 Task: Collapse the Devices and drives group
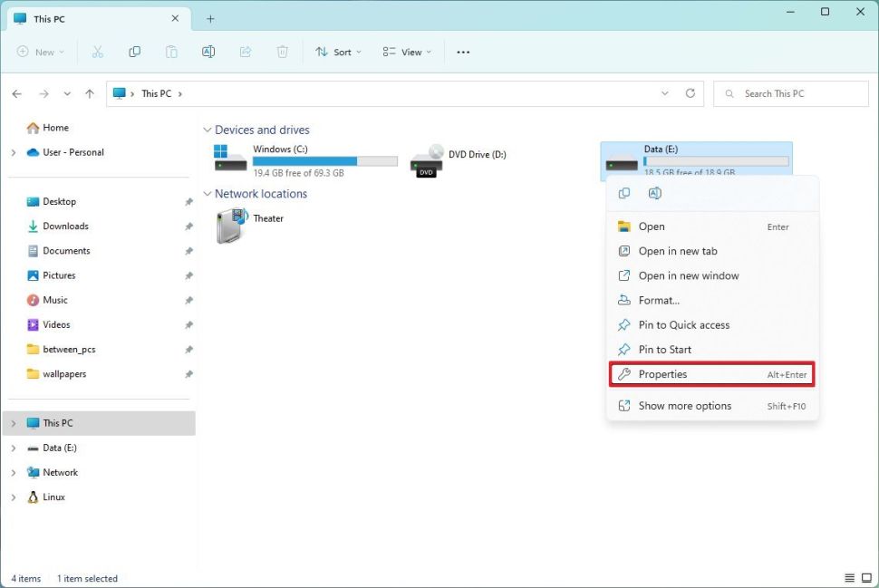pyautogui.click(x=208, y=130)
